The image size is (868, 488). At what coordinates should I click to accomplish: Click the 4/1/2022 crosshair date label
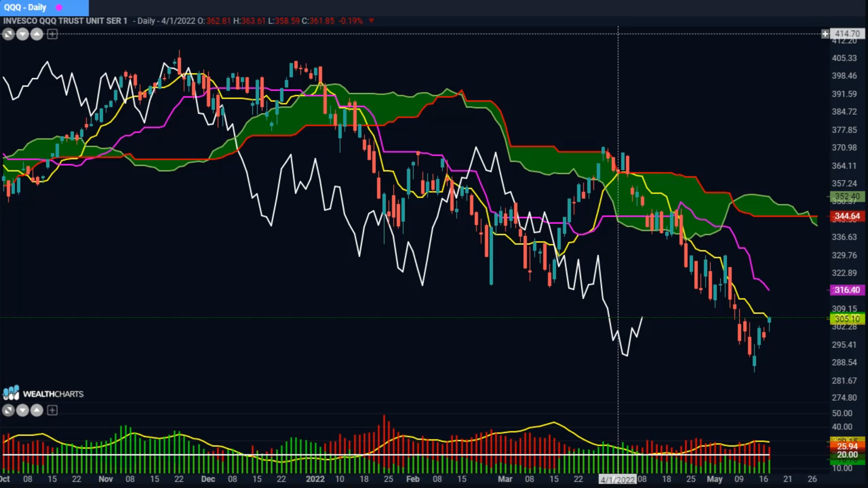pyautogui.click(x=618, y=479)
